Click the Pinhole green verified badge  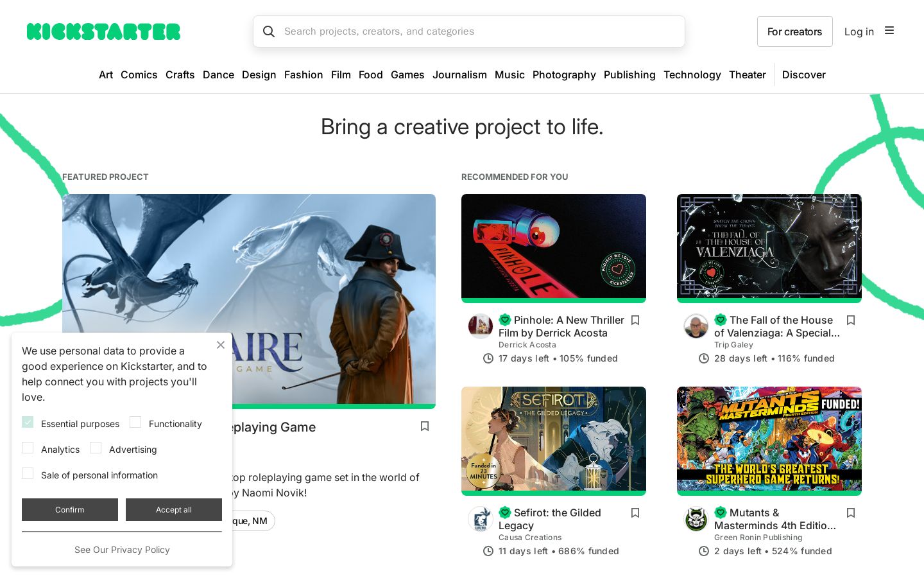[505, 320]
